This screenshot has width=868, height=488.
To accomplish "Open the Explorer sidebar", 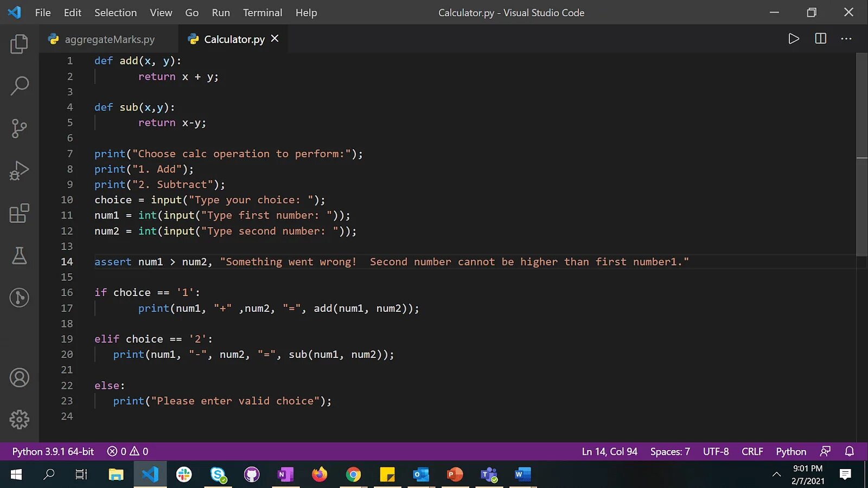I will point(20,44).
